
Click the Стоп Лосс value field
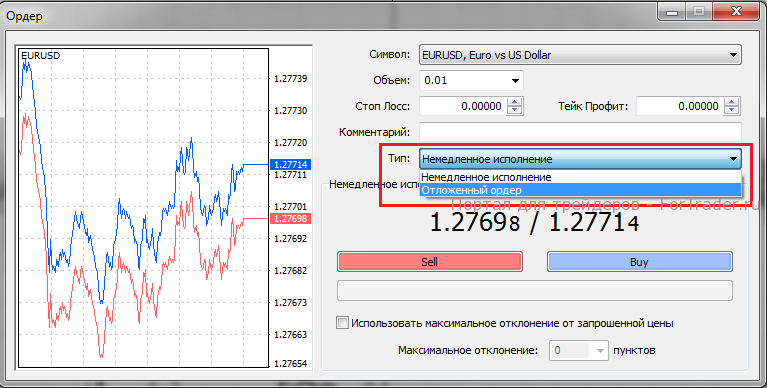click(462, 106)
